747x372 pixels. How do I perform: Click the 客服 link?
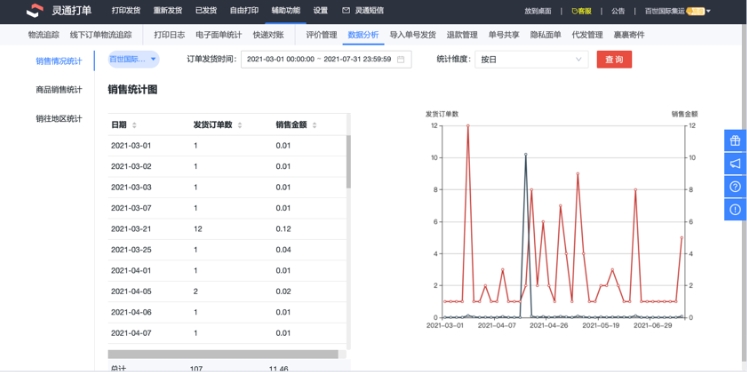[581, 11]
